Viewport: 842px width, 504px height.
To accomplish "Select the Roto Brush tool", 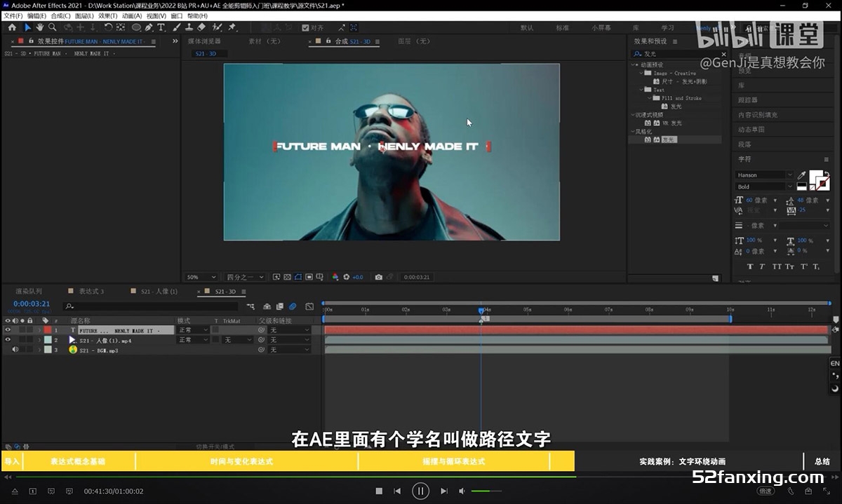I will click(217, 27).
